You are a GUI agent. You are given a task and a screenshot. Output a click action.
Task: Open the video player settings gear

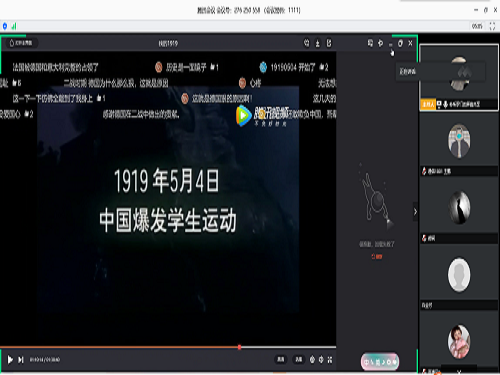[321, 359]
